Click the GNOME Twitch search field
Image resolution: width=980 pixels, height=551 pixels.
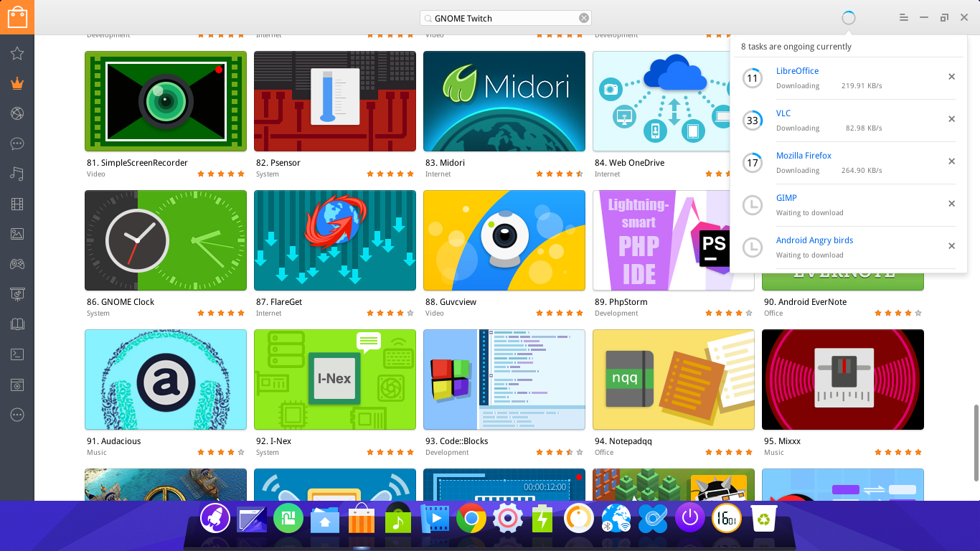pyautogui.click(x=507, y=18)
